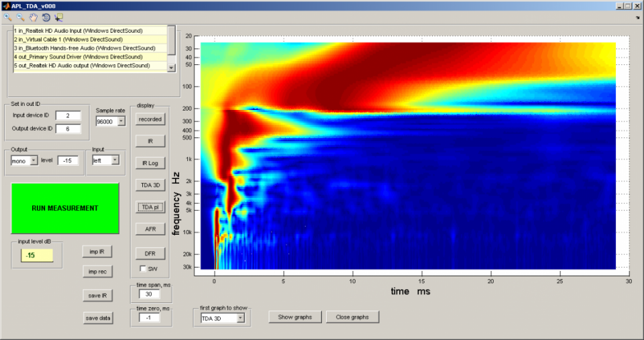The height and width of the screenshot is (340, 644).
Task: Click the IR Log button
Action: pos(150,163)
